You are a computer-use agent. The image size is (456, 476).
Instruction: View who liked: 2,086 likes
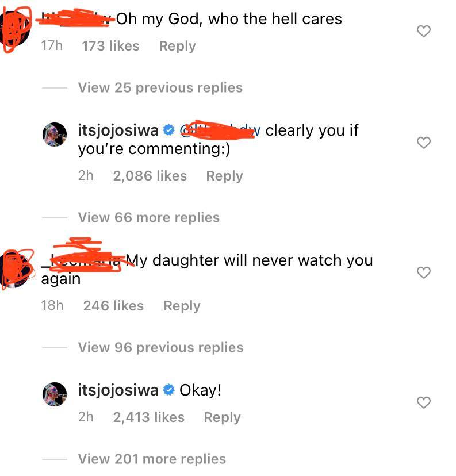(x=150, y=176)
